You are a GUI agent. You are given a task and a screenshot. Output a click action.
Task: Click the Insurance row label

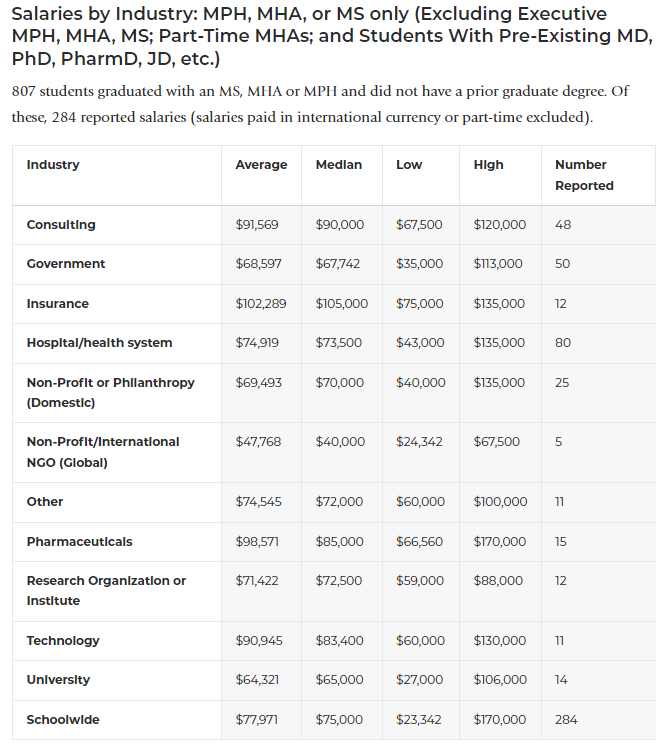[58, 304]
